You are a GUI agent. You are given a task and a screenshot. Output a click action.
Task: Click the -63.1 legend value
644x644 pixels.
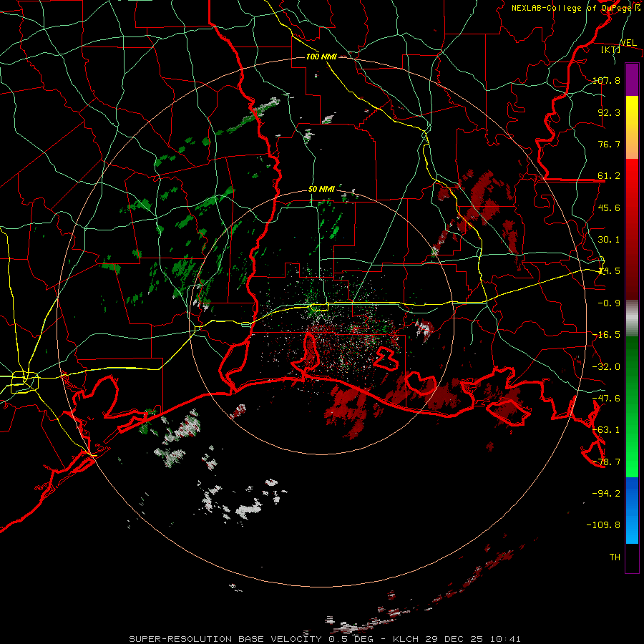606,430
